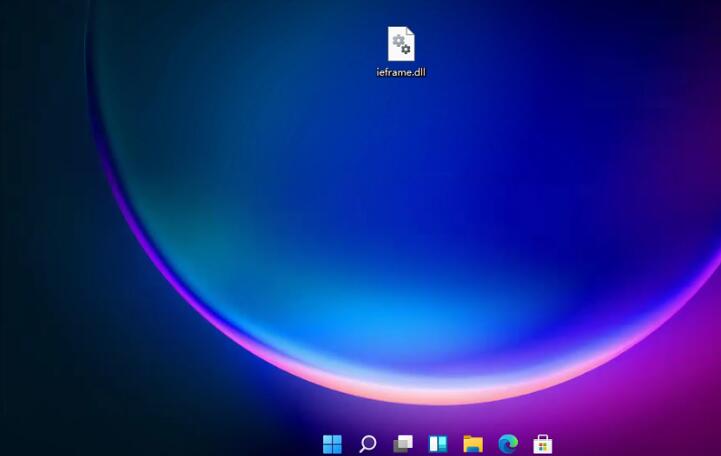This screenshot has width=721, height=456.
Task: Select the ieframe.dll file icon
Action: point(401,44)
